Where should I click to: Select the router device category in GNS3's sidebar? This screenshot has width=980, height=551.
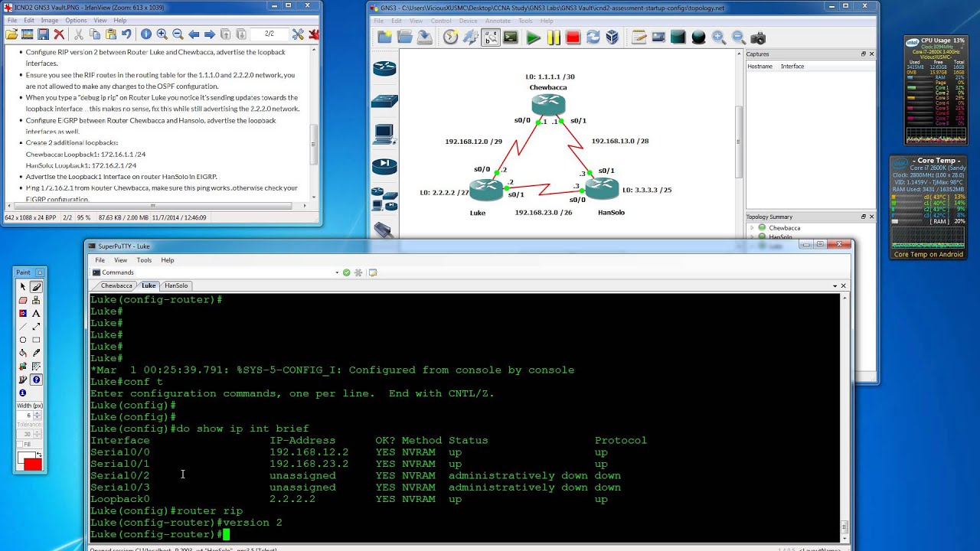click(384, 69)
